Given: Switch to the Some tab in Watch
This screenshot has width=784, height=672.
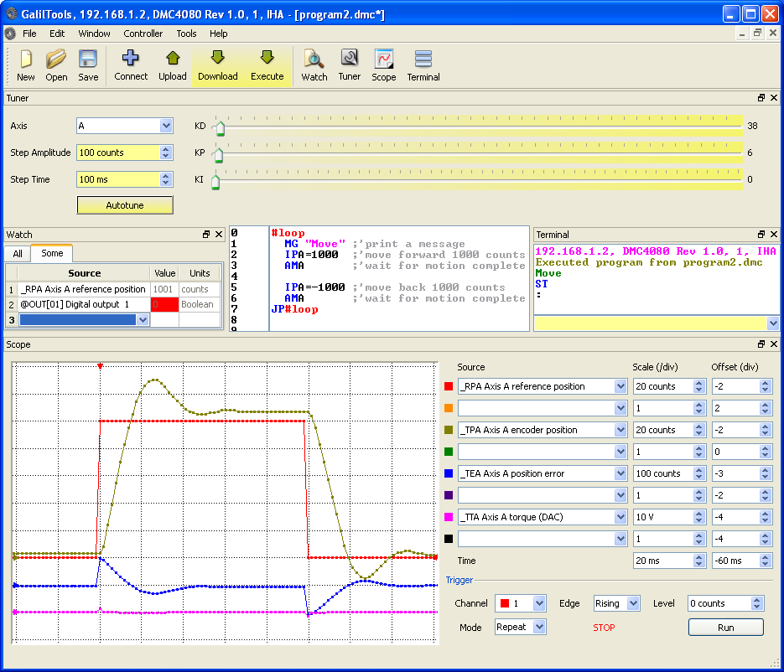Looking at the screenshot, I should click(51, 253).
